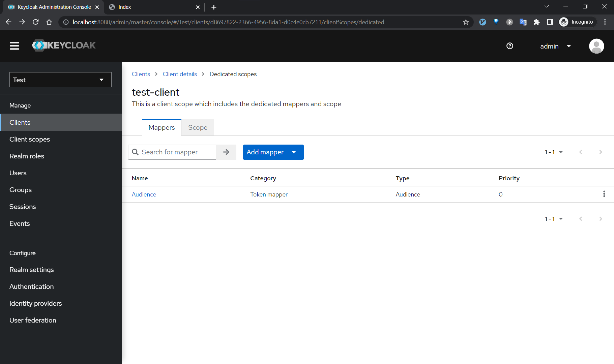Open Users in the sidebar

(61, 173)
